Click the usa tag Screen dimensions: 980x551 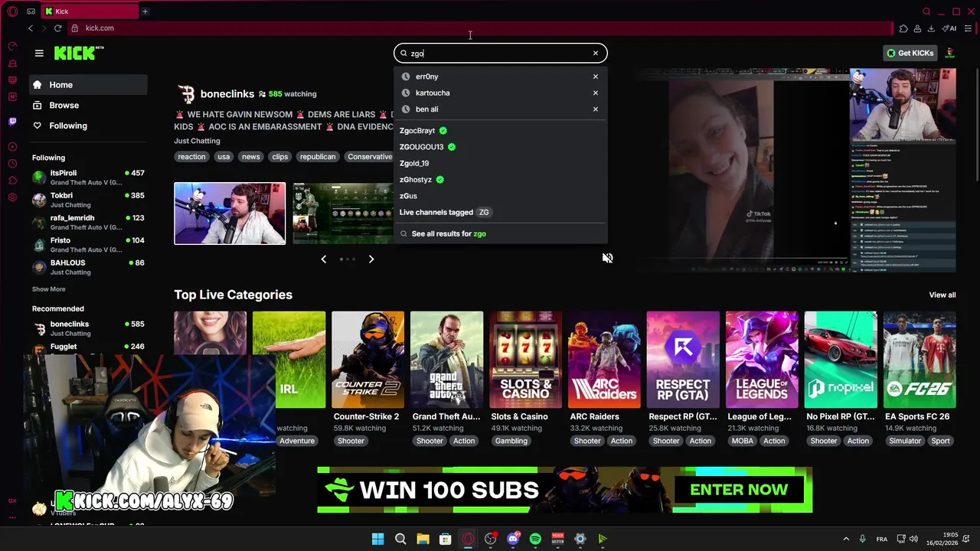[224, 157]
